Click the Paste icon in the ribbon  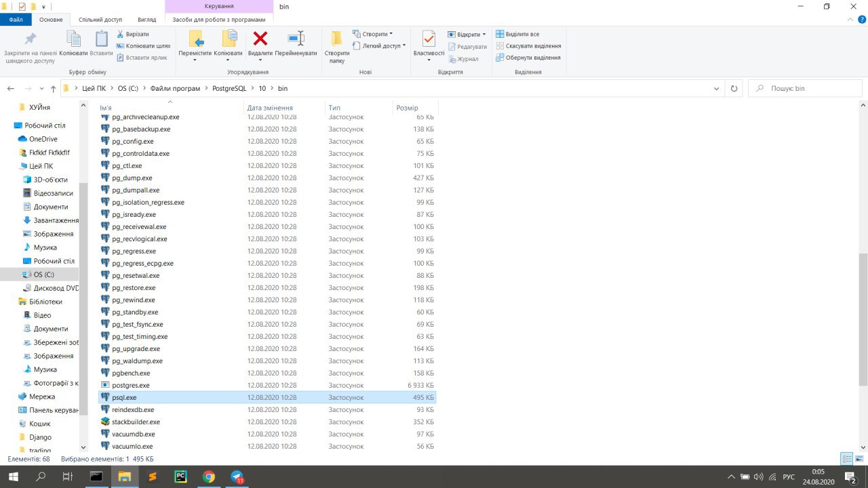click(101, 38)
